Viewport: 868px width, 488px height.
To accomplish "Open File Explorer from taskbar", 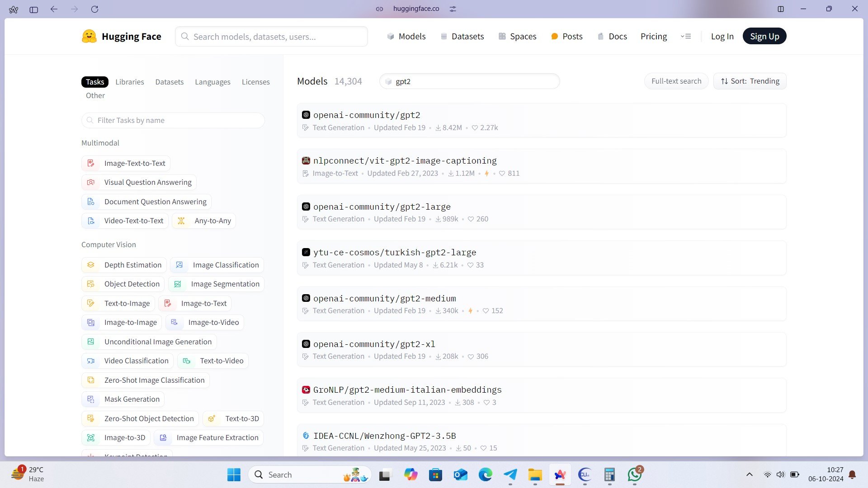I will (x=535, y=475).
